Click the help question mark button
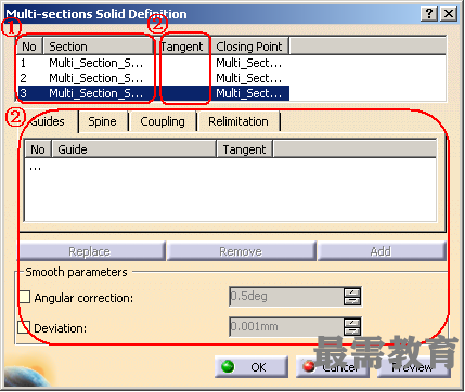 [429, 14]
